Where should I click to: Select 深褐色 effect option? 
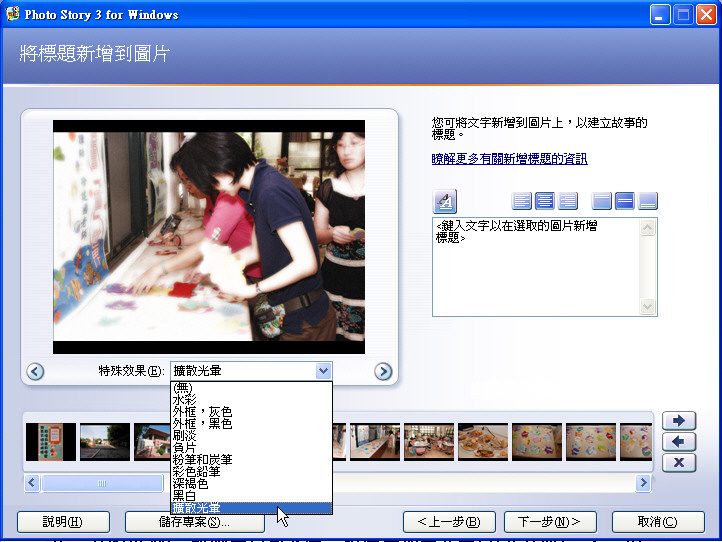[190, 484]
